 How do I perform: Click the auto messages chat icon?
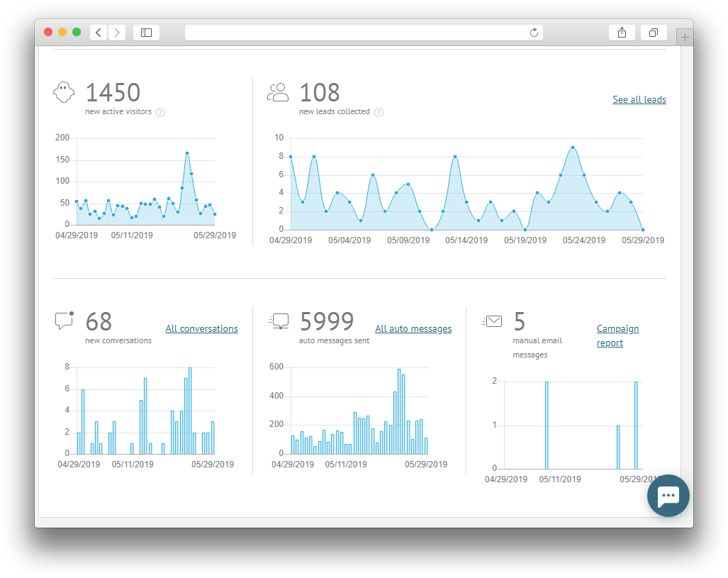pyautogui.click(x=279, y=321)
